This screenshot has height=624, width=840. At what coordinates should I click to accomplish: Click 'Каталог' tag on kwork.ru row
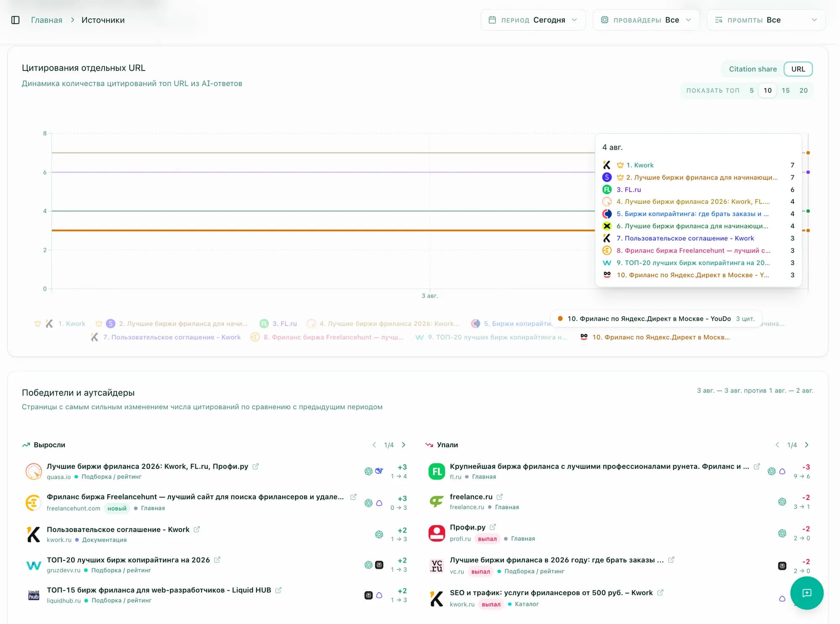coord(527,604)
